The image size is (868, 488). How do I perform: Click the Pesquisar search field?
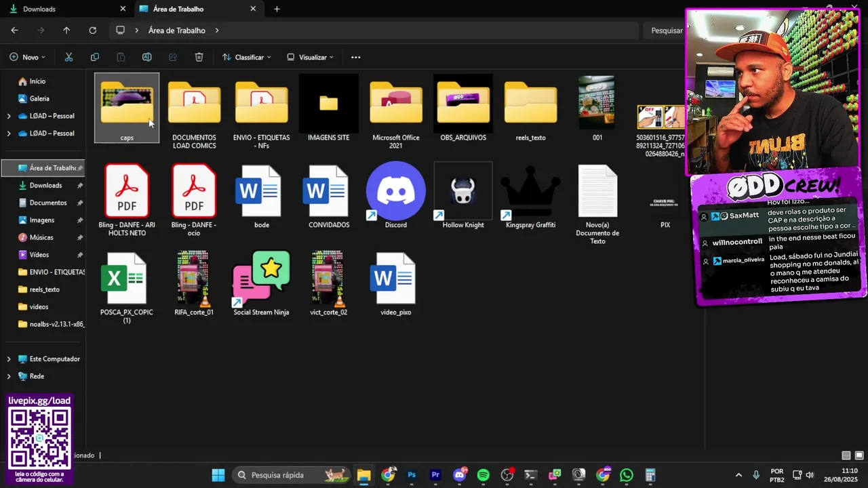[x=665, y=30]
